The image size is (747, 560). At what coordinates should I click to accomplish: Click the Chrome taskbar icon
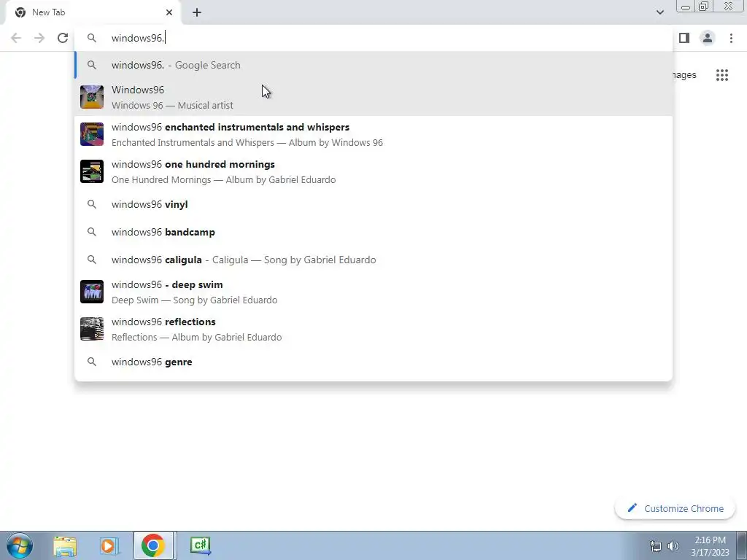click(x=153, y=545)
